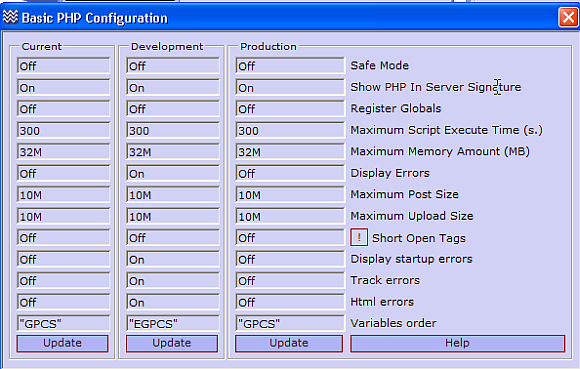Viewport: 580px width, 369px height.
Task: Select Development Maximum Script Execute Time field
Action: tap(173, 130)
